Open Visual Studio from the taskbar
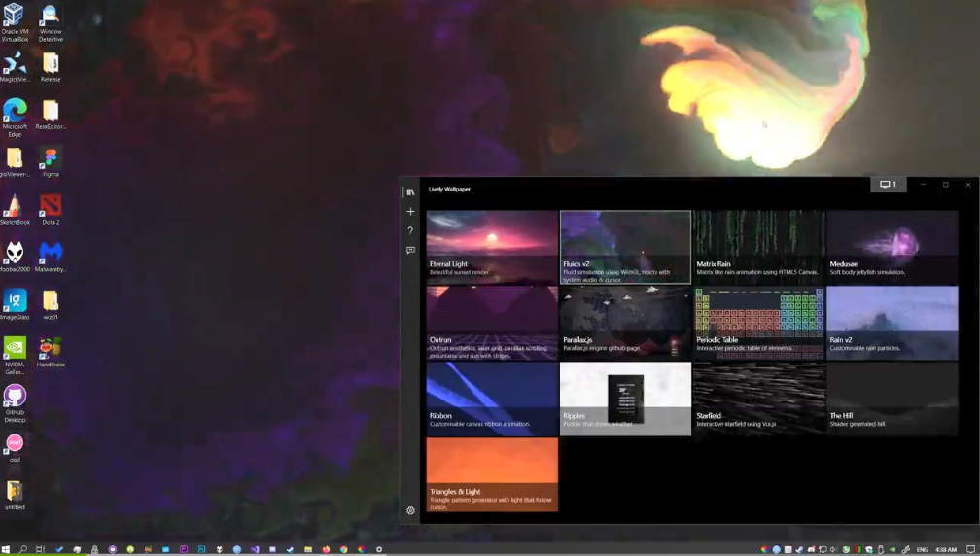Screen dimensions: 980x556 [255, 549]
